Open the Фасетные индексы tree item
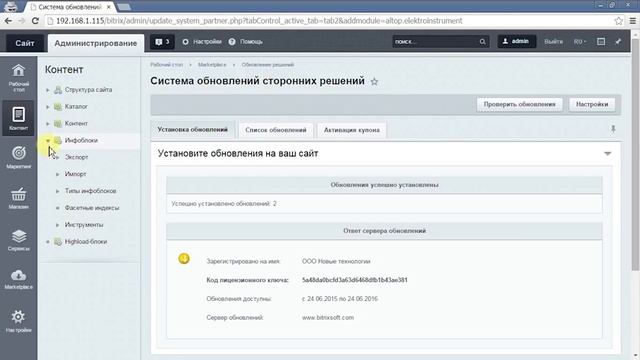The image size is (640, 360). tap(92, 208)
